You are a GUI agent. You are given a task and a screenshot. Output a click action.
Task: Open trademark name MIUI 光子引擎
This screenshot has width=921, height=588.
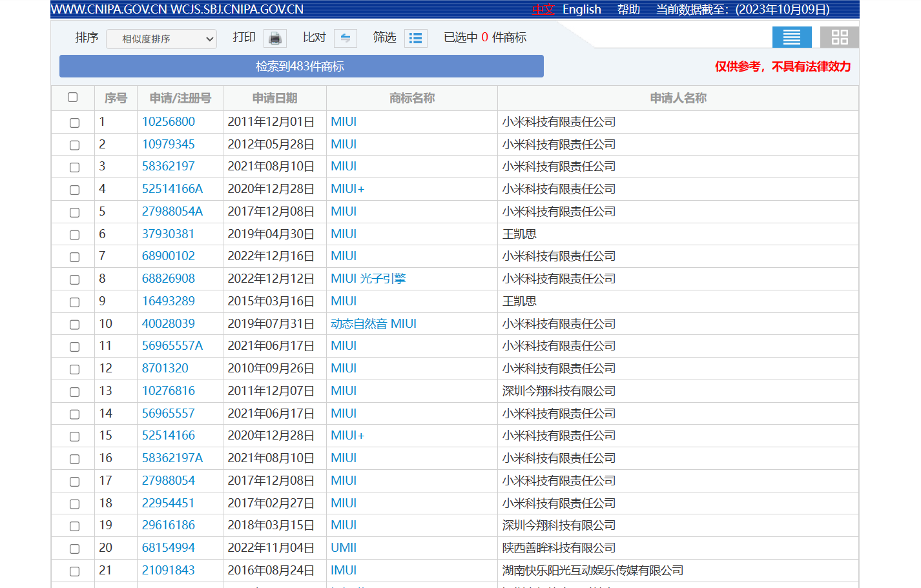pyautogui.click(x=368, y=279)
